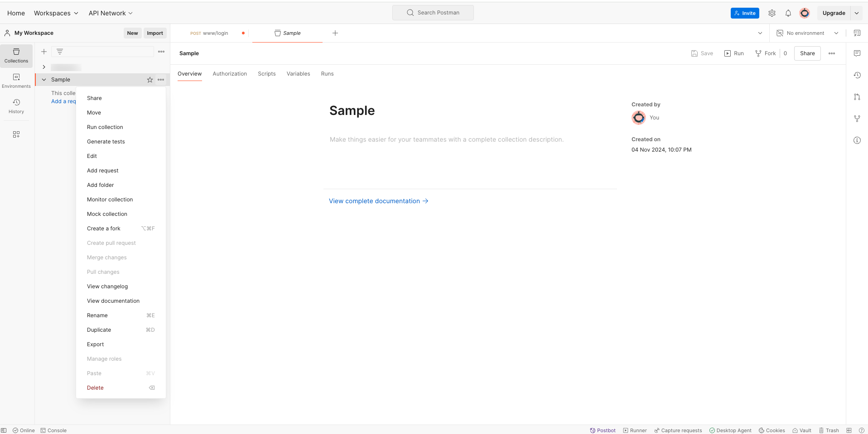
Task: Open the settings gear in the header
Action: click(772, 13)
